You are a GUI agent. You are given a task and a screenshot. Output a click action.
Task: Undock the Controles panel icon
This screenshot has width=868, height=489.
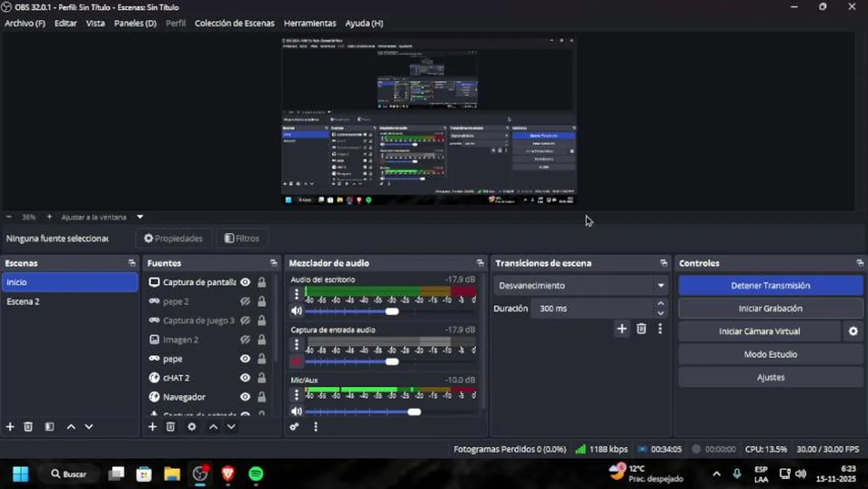[x=860, y=263]
